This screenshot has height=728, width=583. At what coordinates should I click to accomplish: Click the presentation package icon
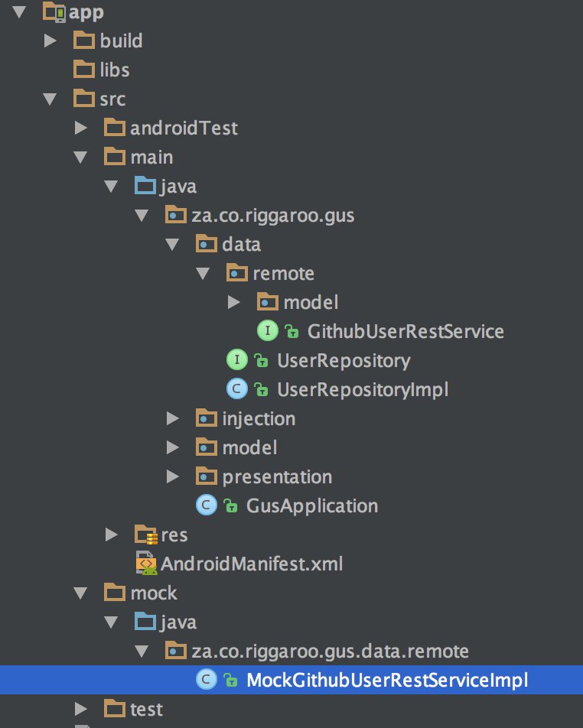[207, 476]
